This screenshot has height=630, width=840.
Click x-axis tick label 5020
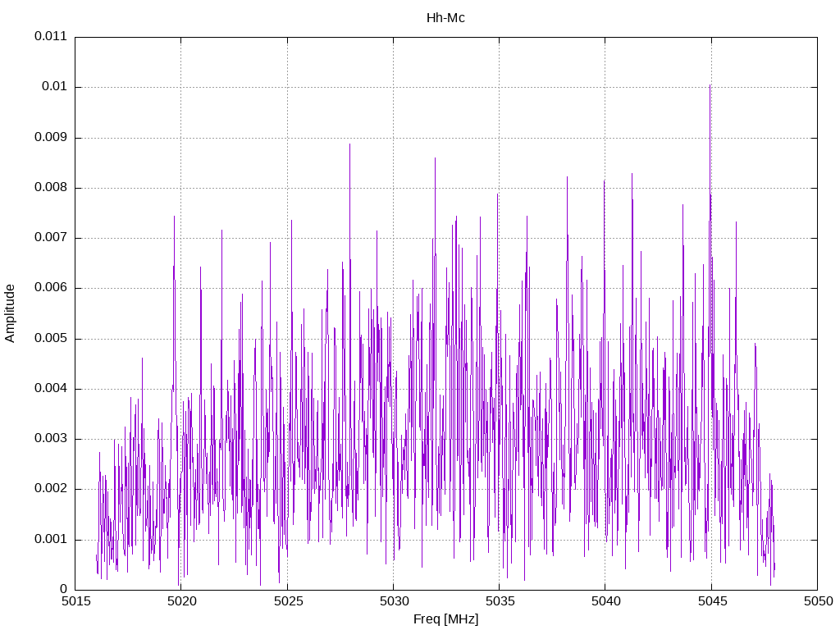pyautogui.click(x=182, y=601)
